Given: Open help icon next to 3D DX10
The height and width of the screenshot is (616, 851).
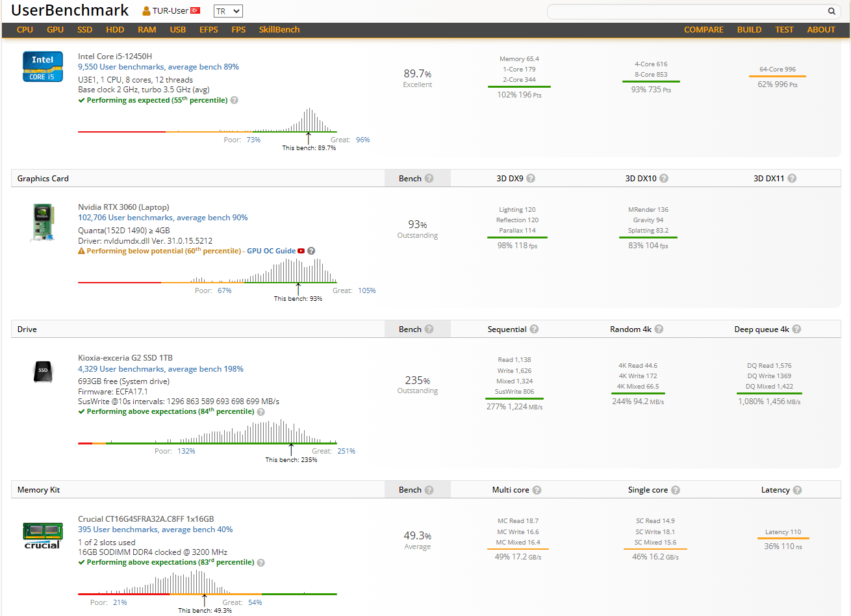Looking at the screenshot, I should [x=664, y=178].
